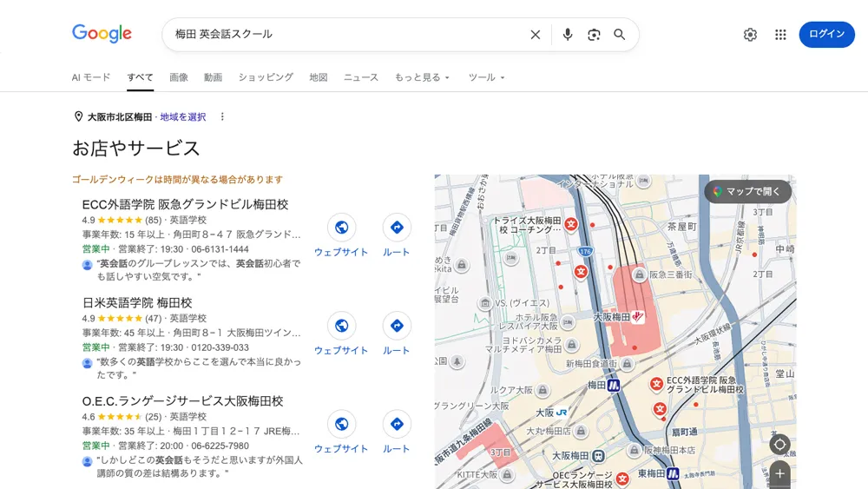868x489 pixels.
Task: Open website icon for O.E.C.ランゲージサービス
Action: (x=341, y=424)
